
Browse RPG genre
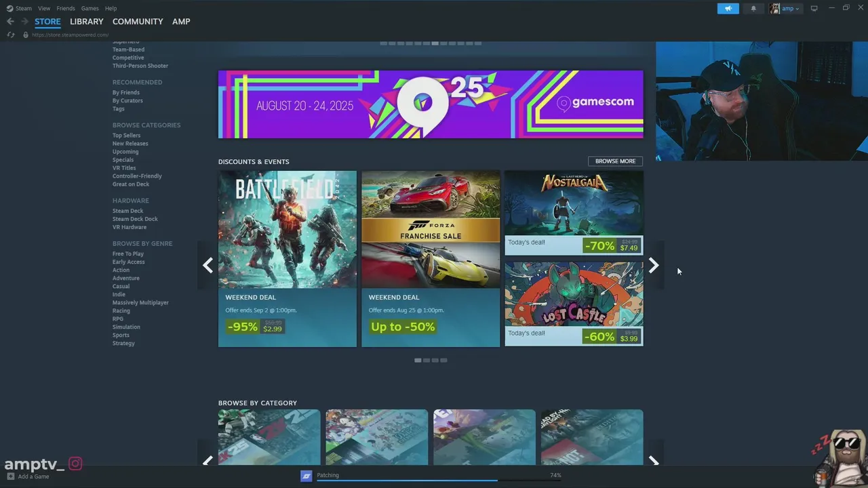[118, 319]
